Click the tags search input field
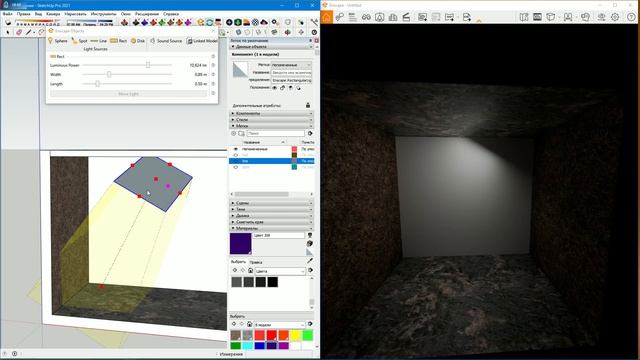 [x=276, y=133]
